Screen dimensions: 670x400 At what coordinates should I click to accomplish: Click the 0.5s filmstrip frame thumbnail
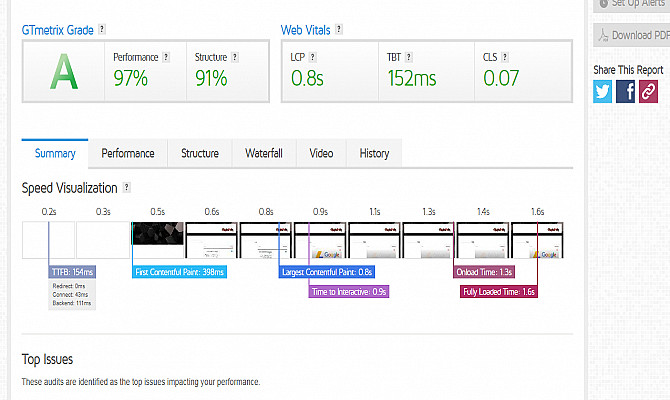coord(158,240)
